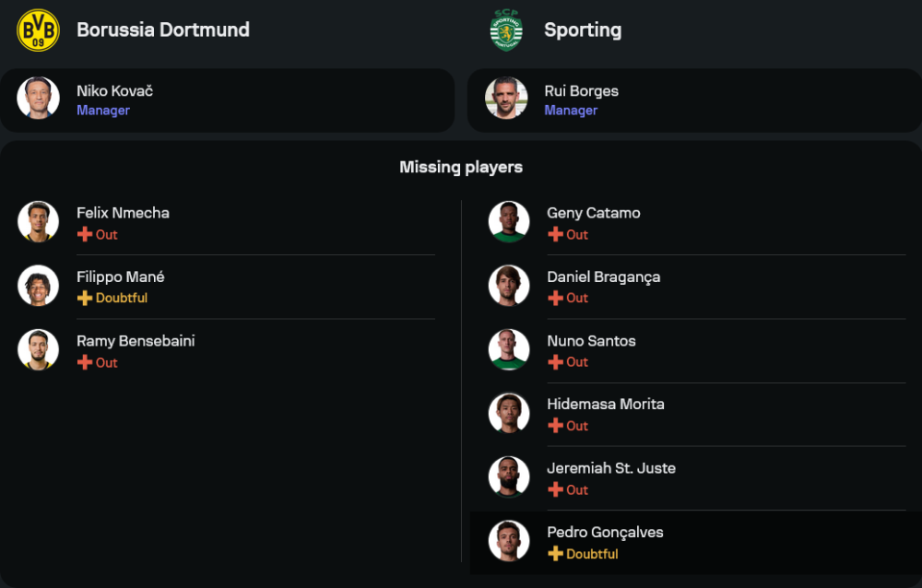View Nuno Santos player name
This screenshot has height=588, width=922.
[x=591, y=341]
